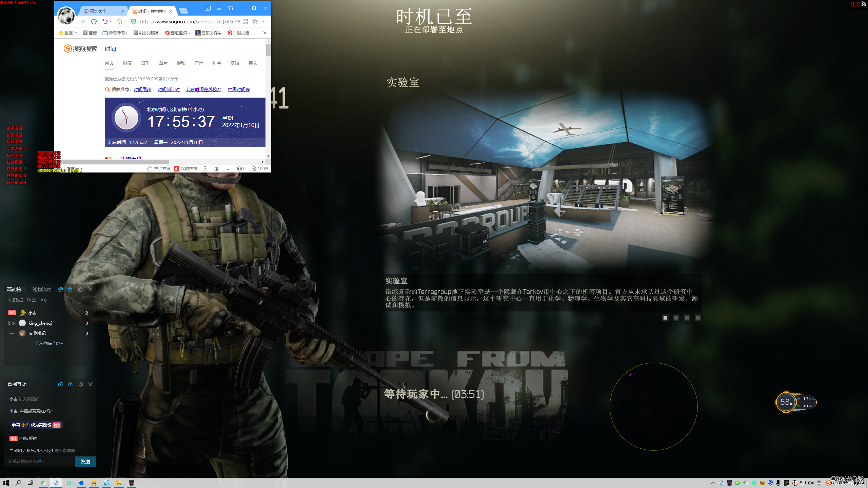Click the browser address bar URL
868x488 pixels.
coord(190,22)
